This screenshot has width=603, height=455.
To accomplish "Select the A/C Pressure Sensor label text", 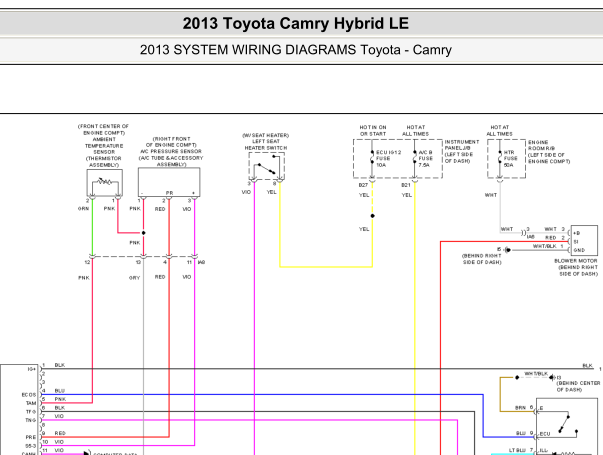I will [171, 152].
